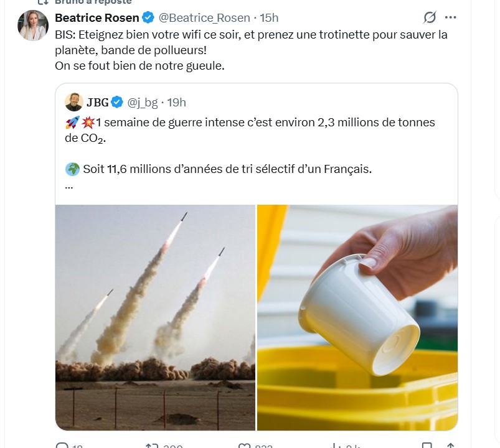Click the 15h timestamp of the post
The image size is (500, 448).
click(269, 17)
